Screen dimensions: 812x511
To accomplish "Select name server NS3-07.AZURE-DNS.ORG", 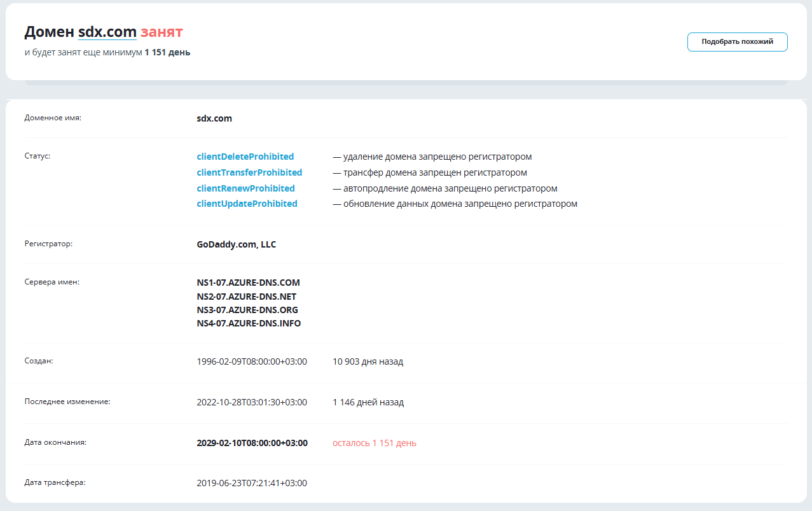I will 247,310.
